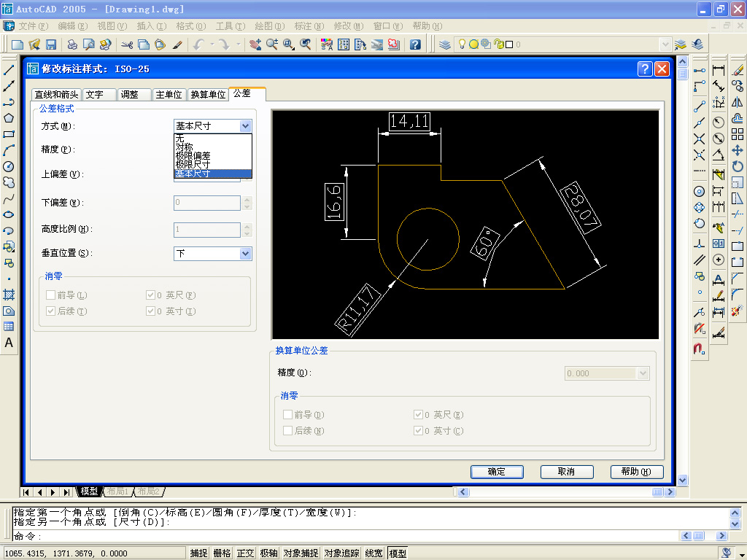Click the Cut scissors icon

127,44
